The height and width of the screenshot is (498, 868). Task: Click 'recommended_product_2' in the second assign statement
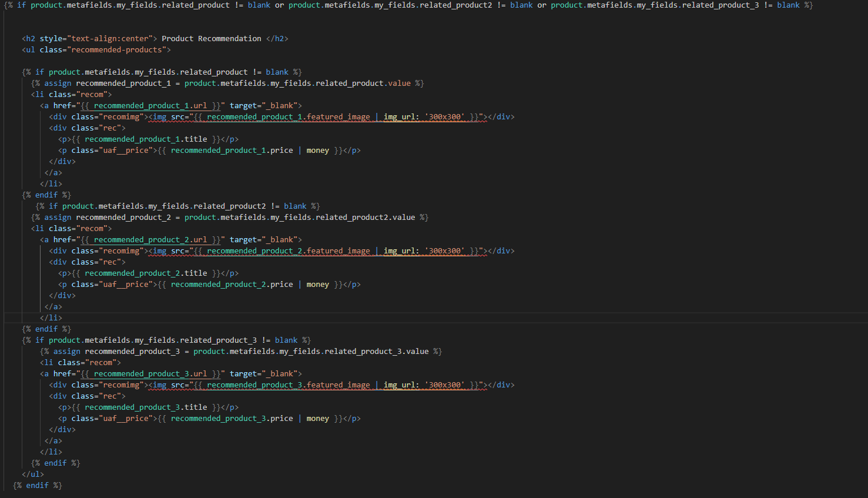(123, 218)
